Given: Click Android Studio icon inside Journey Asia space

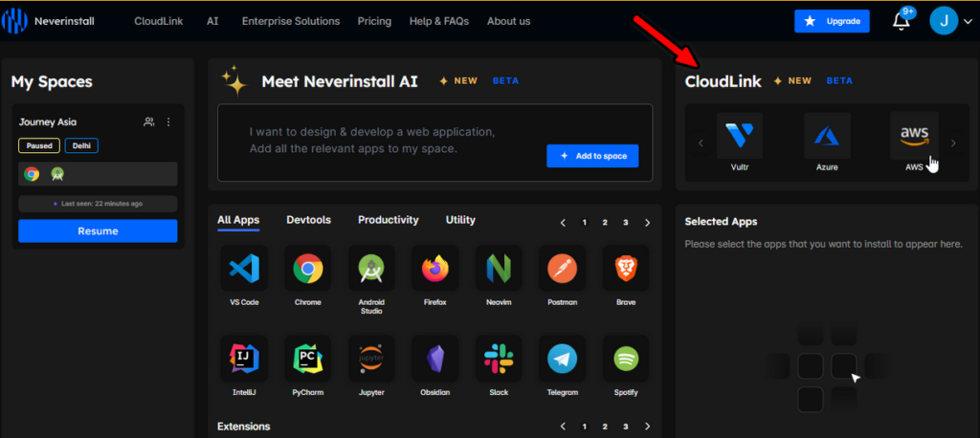Looking at the screenshot, I should click(57, 174).
